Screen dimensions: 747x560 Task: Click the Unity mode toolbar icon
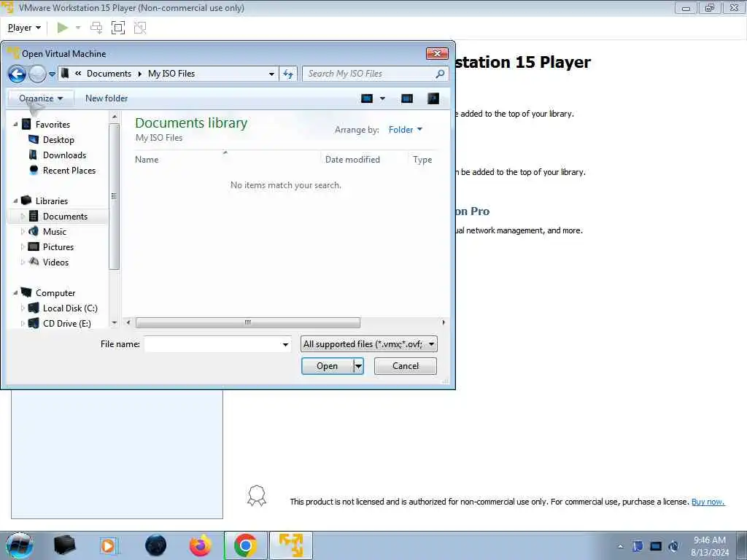(x=140, y=28)
